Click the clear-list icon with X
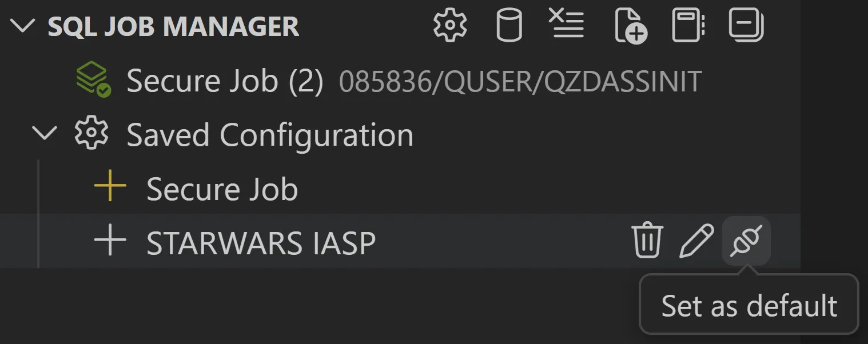Image resolution: width=868 pixels, height=344 pixels. (566, 25)
